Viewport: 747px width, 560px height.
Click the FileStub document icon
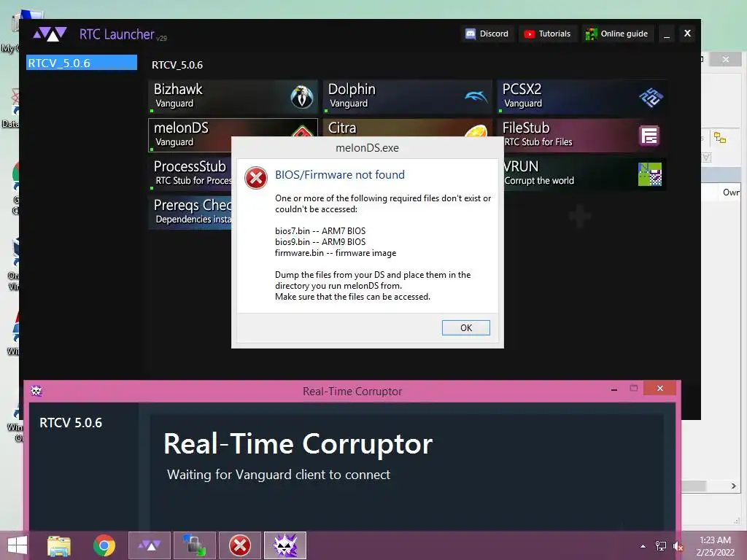pyautogui.click(x=649, y=136)
